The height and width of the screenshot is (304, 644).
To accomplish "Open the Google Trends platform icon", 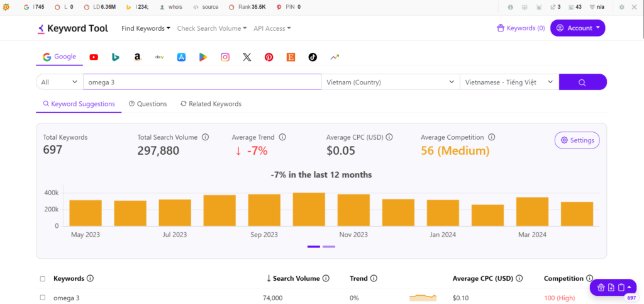I will (335, 57).
